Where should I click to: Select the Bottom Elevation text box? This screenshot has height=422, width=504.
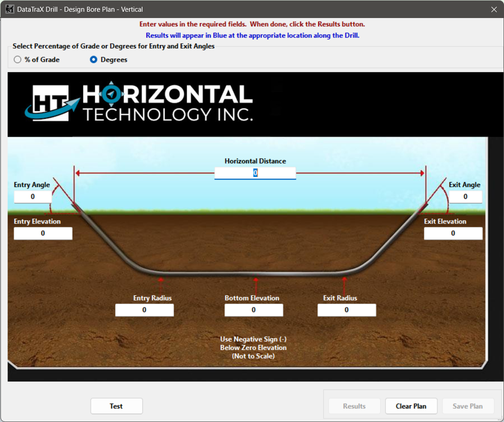tap(253, 310)
